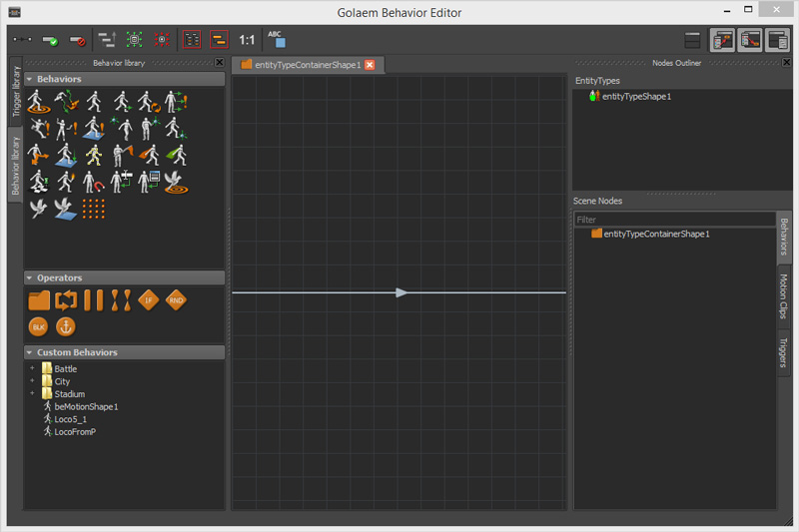Screen dimensions: 799x532
Task: Toggle the red-bordered orange bars layout icon
Action: pos(219,40)
